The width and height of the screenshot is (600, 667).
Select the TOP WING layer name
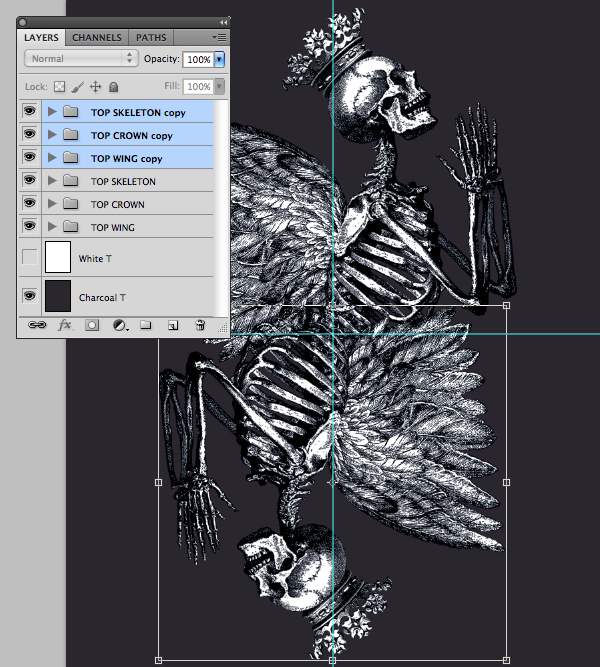[x=113, y=228]
